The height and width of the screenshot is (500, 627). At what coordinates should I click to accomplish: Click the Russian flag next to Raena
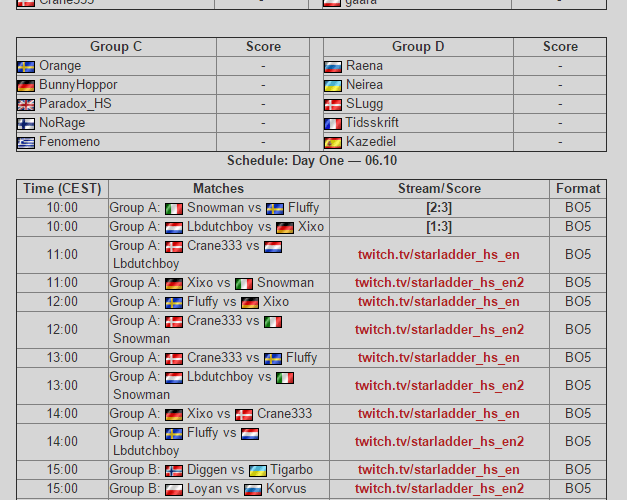coord(333,66)
